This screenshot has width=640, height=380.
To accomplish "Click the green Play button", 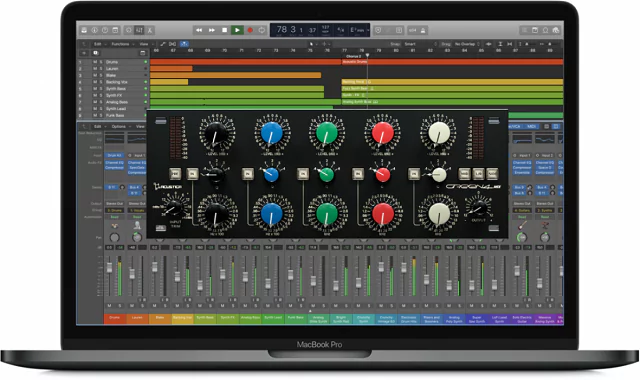I will pos(237,30).
